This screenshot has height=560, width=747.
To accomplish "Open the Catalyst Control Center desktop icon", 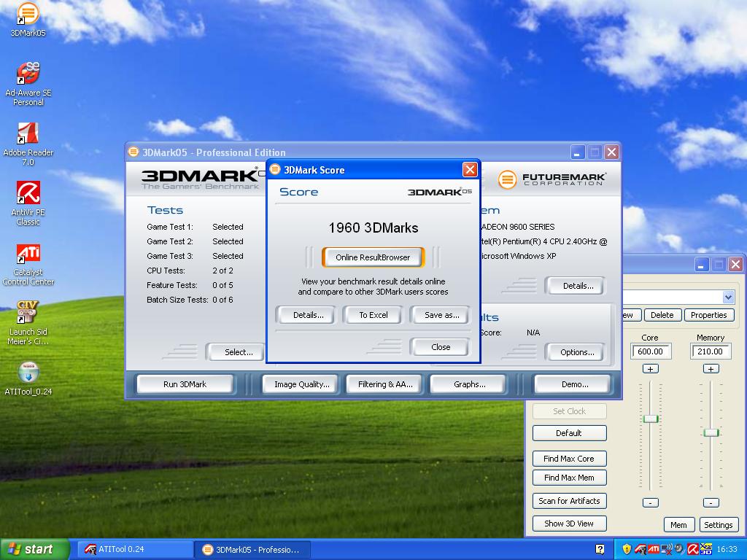I will pyautogui.click(x=28, y=264).
